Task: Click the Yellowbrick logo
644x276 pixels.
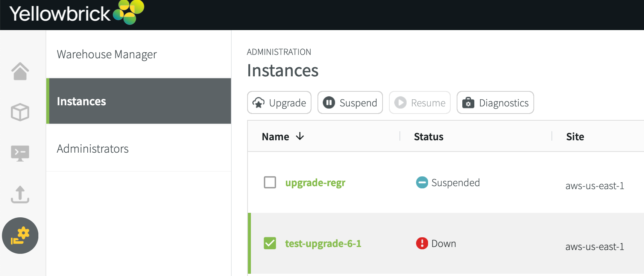Action: tap(77, 13)
